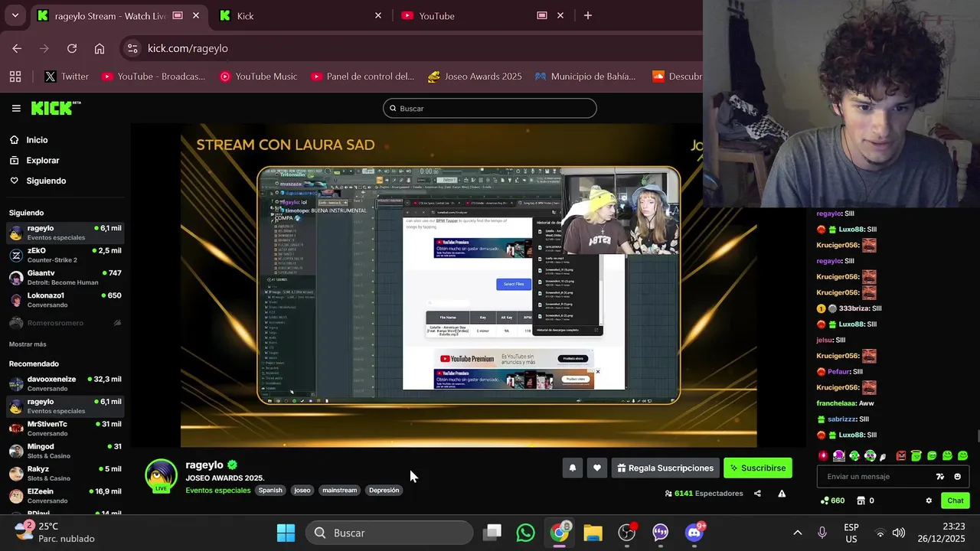Screen dimensions: 980x551
Task: Expand Mostrar más in followed list
Action: (x=28, y=344)
